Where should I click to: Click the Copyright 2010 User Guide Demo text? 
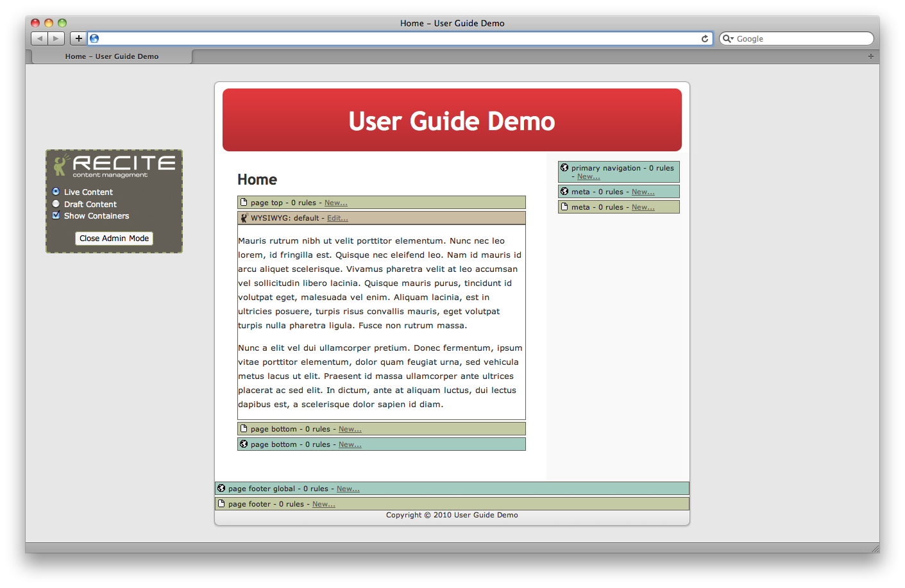pos(452,515)
